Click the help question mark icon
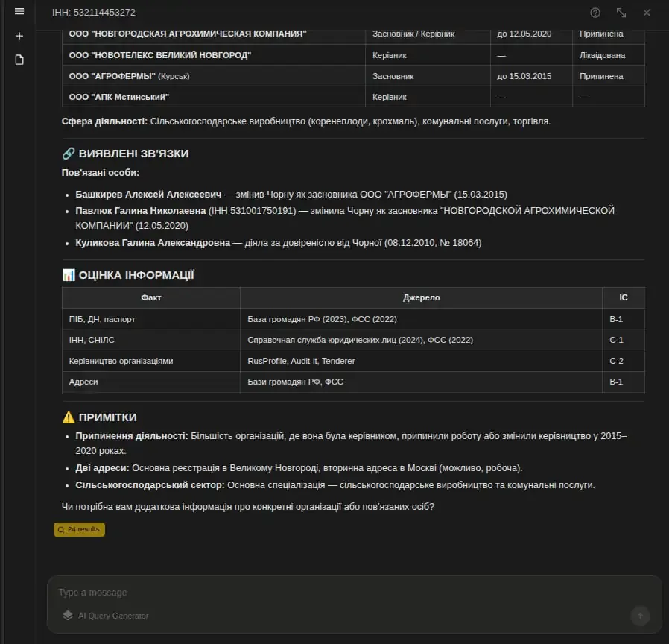Viewport: 669px width, 644px height. tap(595, 13)
